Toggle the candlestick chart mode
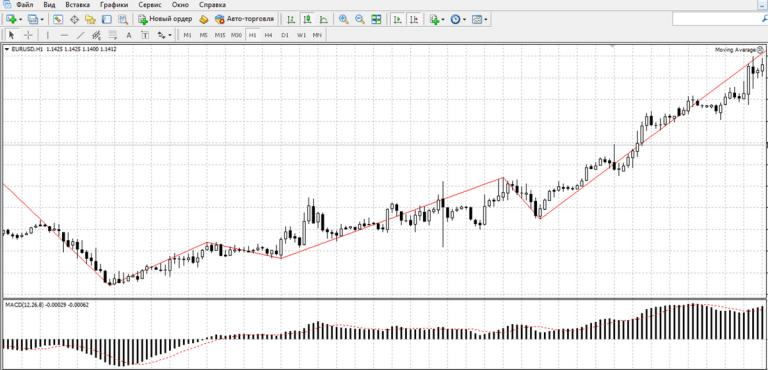 [x=307, y=20]
